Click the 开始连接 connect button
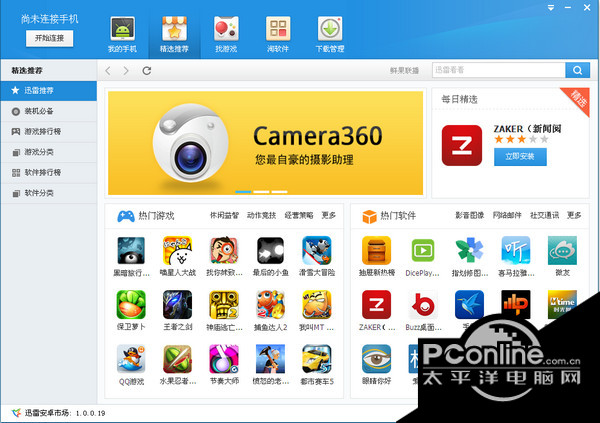The height and width of the screenshot is (423, 600). (x=49, y=38)
